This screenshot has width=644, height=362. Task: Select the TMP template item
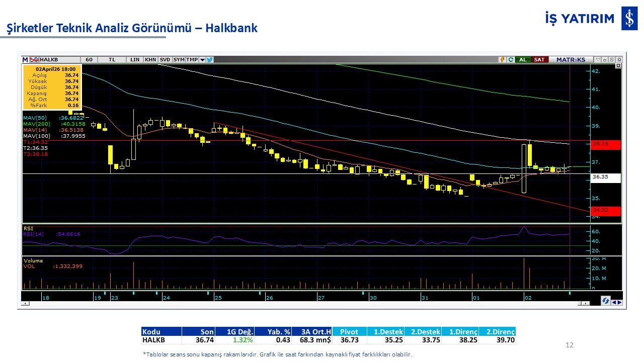pos(192,59)
